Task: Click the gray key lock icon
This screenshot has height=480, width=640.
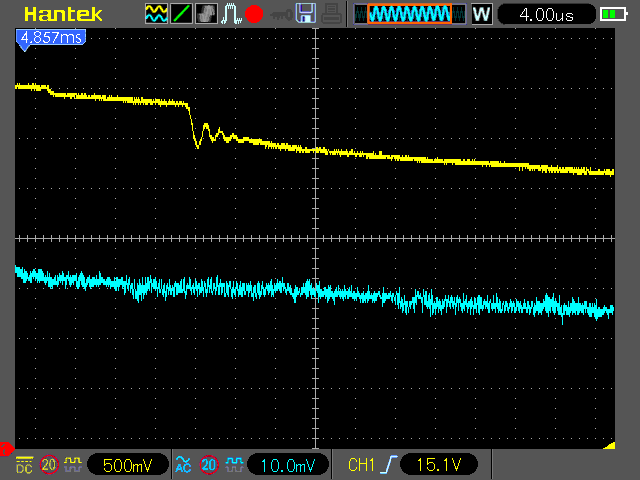Action: point(281,15)
